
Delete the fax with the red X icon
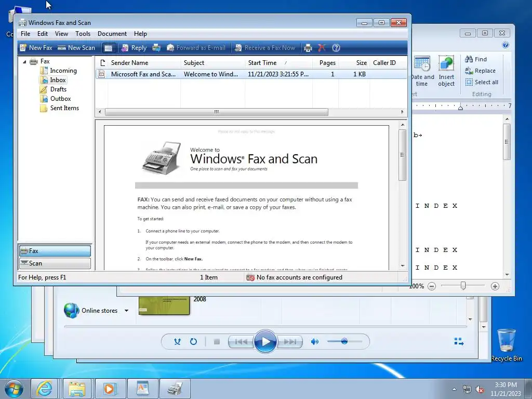click(x=322, y=48)
